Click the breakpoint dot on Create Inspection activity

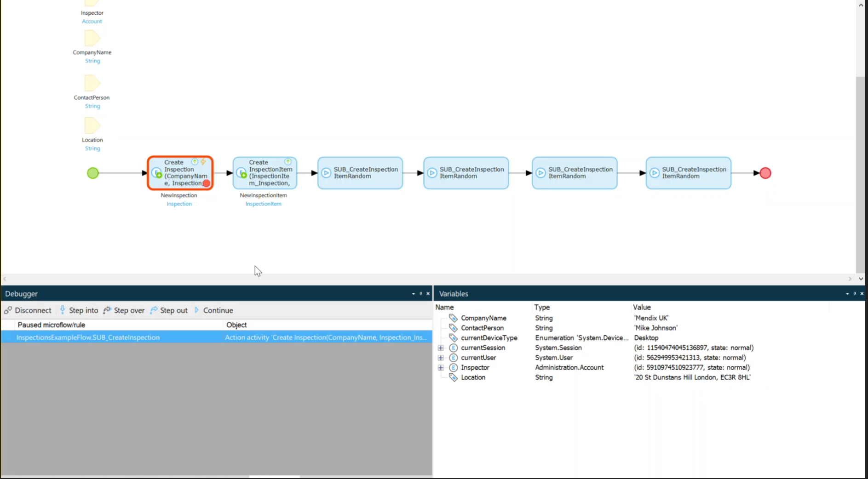(x=206, y=183)
